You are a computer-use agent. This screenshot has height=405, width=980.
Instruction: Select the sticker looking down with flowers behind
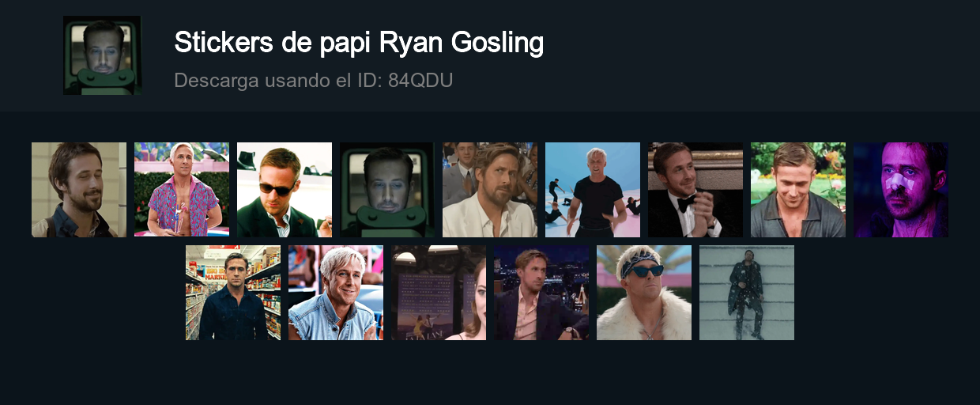click(x=798, y=190)
